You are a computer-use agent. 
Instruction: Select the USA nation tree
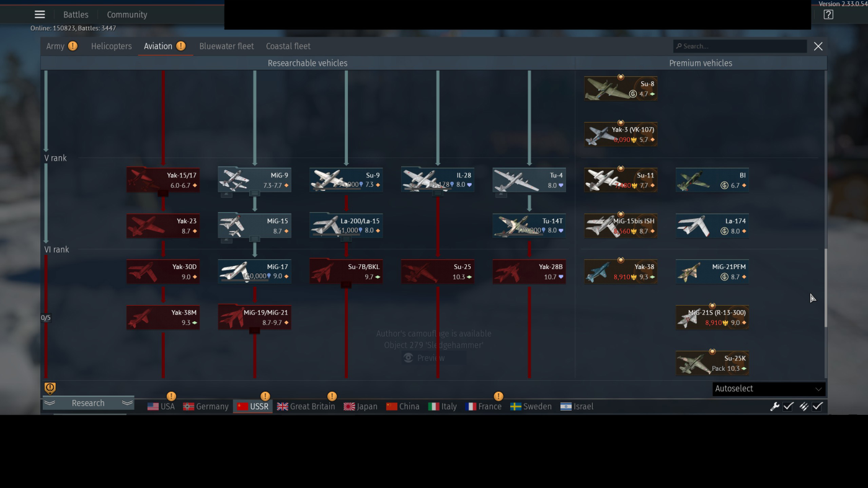coord(161,407)
